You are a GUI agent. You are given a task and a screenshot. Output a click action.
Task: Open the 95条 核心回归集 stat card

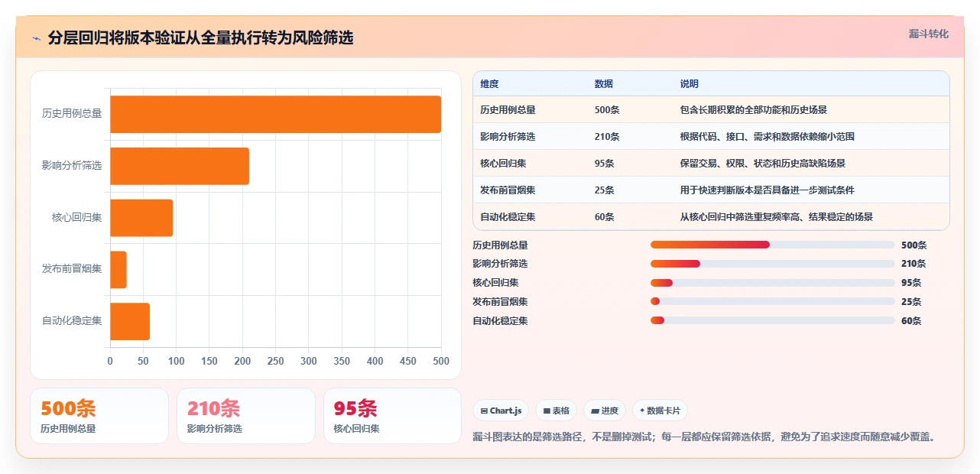click(392, 416)
